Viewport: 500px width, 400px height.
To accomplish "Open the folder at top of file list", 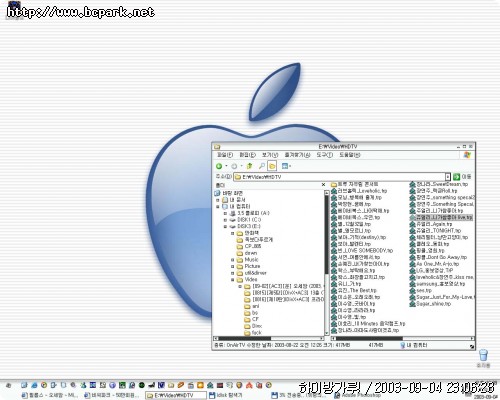I will click(x=355, y=184).
